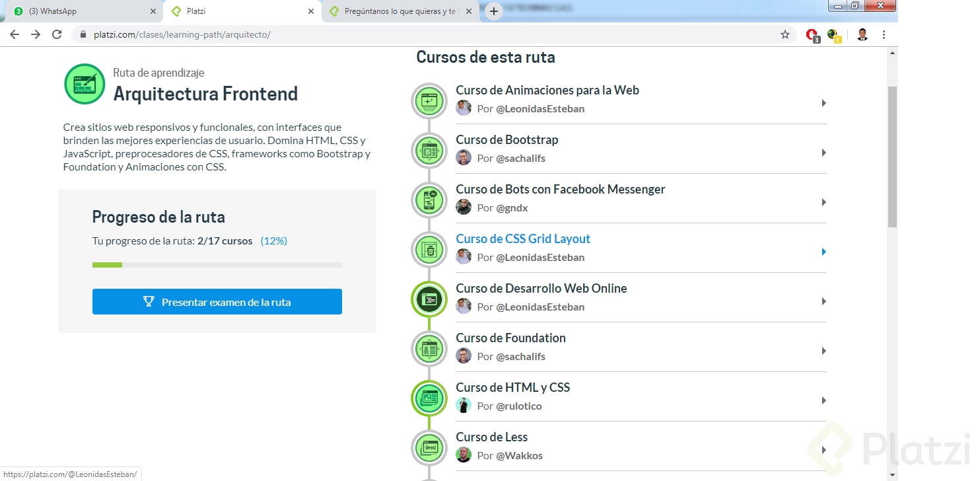Click sachalifs avatar under Foundation course
The width and height of the screenshot is (980, 481).
click(x=464, y=355)
